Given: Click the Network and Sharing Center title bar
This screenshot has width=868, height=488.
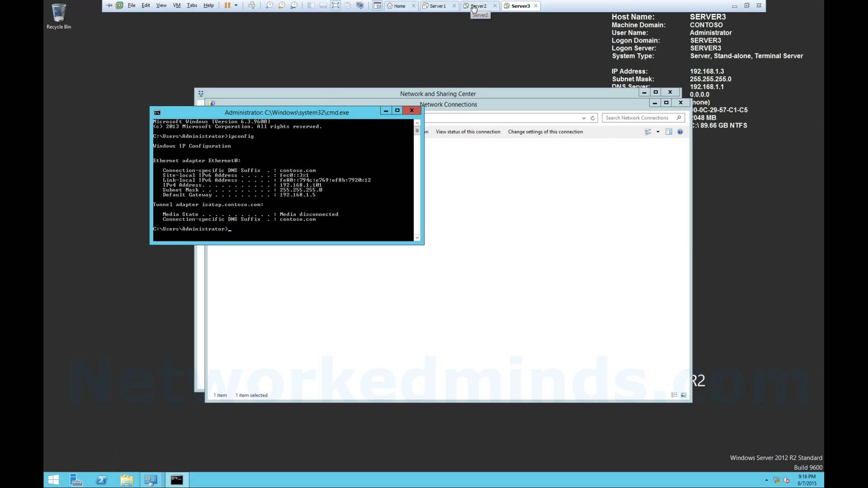Looking at the screenshot, I should click(x=438, y=94).
